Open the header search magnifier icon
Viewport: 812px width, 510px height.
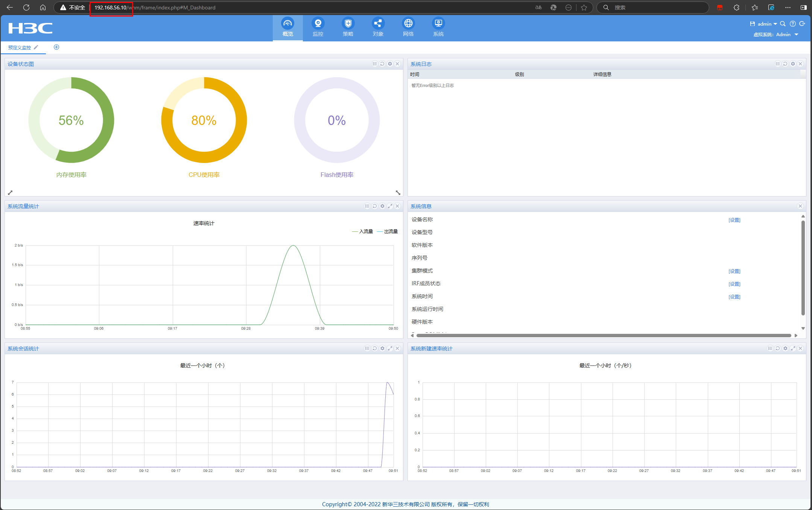click(x=783, y=24)
